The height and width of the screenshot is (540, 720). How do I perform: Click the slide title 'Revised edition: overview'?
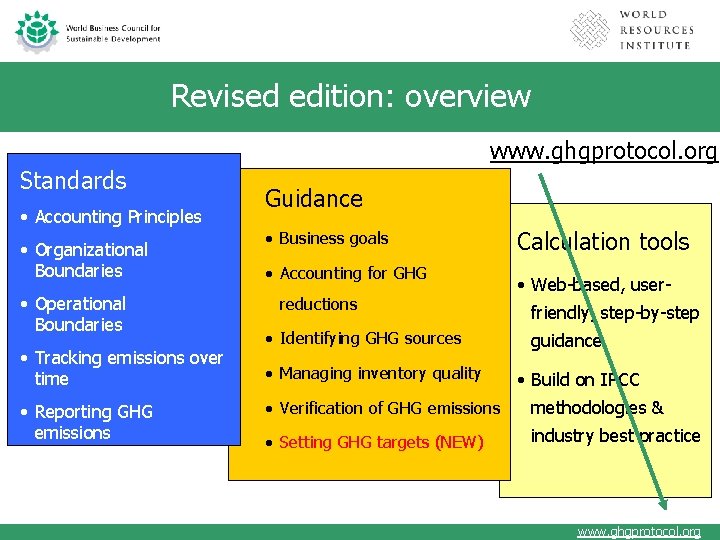coord(351,96)
